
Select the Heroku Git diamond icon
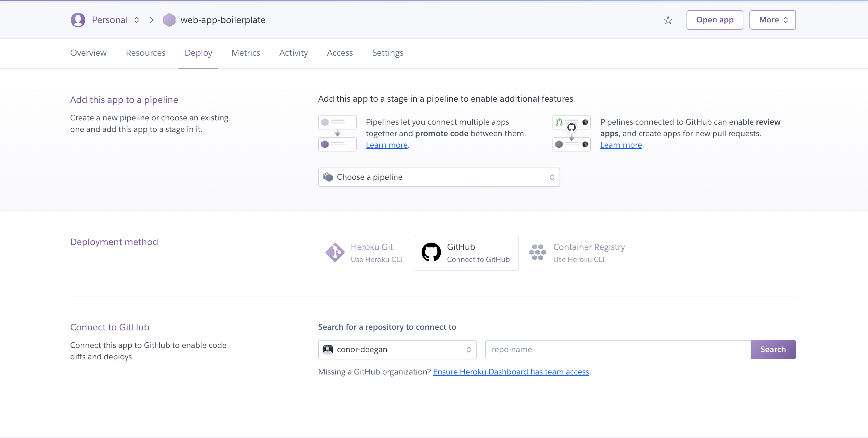click(x=334, y=252)
